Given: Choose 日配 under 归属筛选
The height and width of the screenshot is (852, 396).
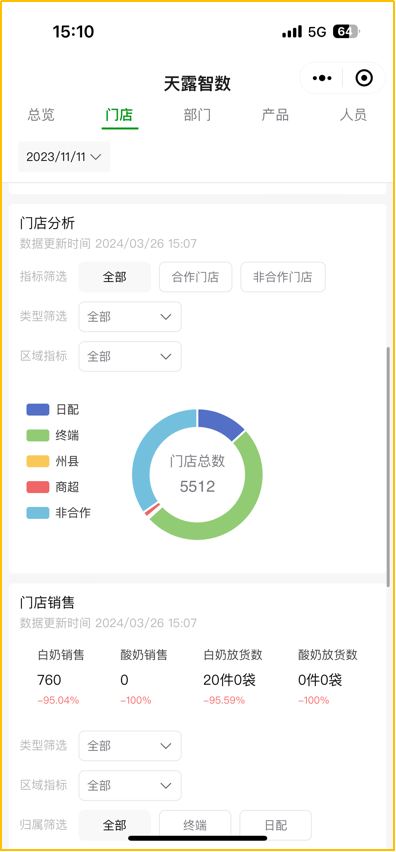Looking at the screenshot, I should (275, 825).
